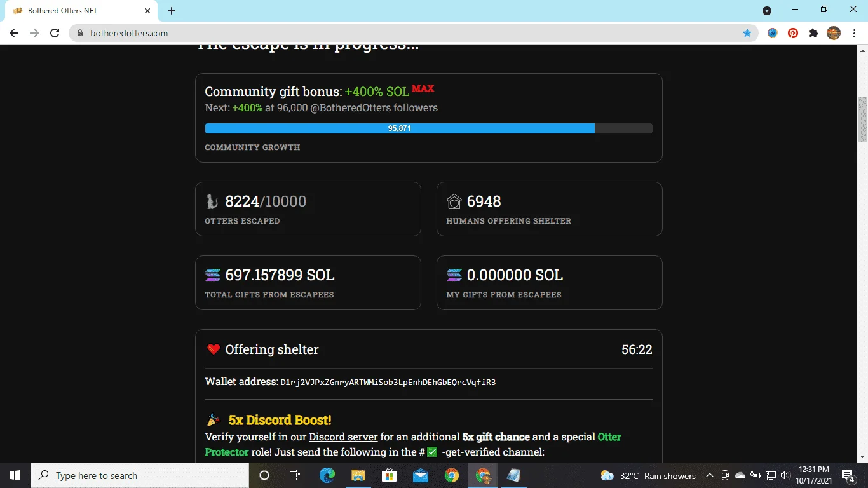The width and height of the screenshot is (868, 488).
Task: Open Task View on the taskbar
Action: [295, 475]
